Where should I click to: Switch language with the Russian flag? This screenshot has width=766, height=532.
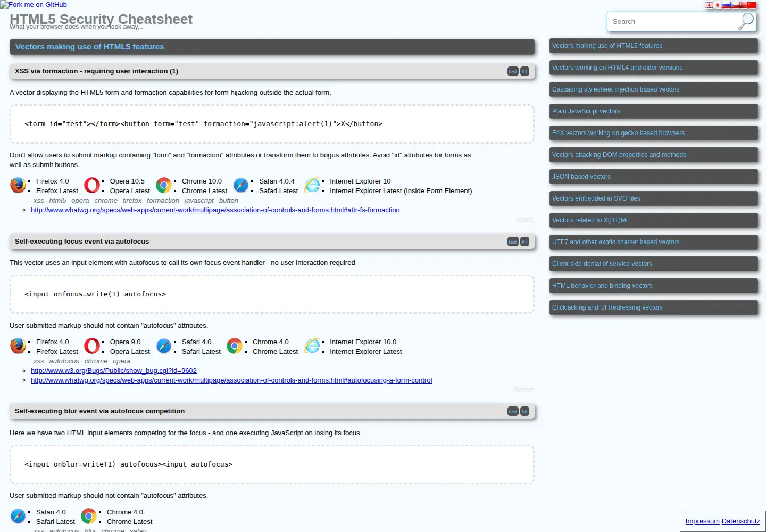click(726, 5)
